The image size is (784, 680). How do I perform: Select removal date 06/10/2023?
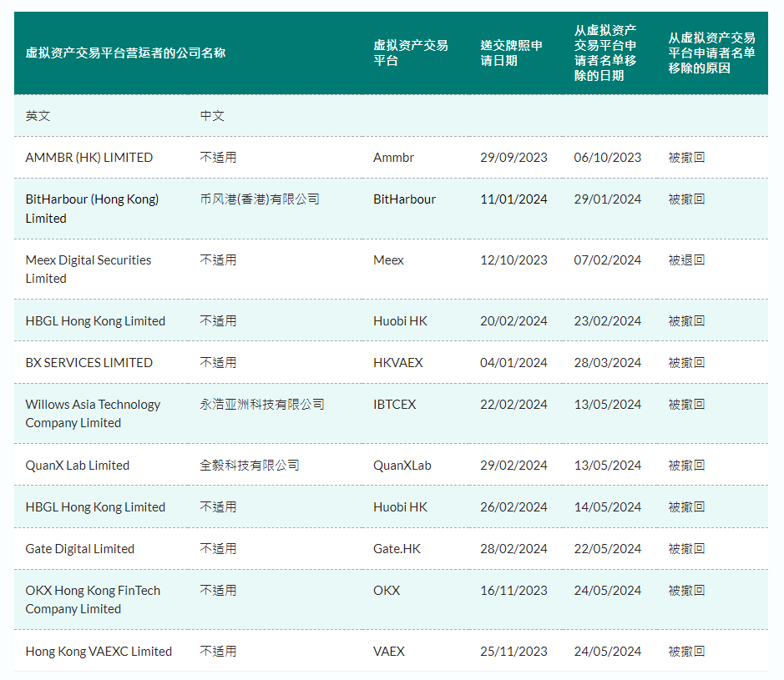[608, 158]
